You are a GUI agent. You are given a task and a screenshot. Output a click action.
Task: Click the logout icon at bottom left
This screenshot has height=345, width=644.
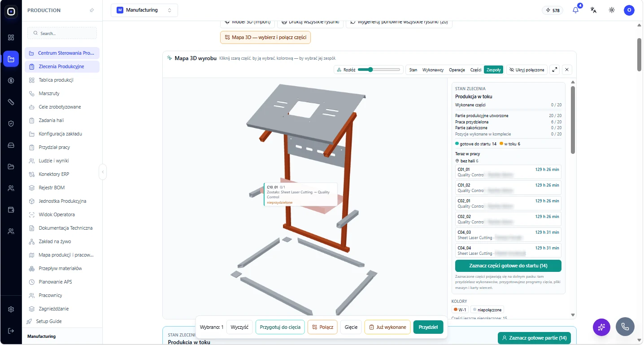point(11,331)
